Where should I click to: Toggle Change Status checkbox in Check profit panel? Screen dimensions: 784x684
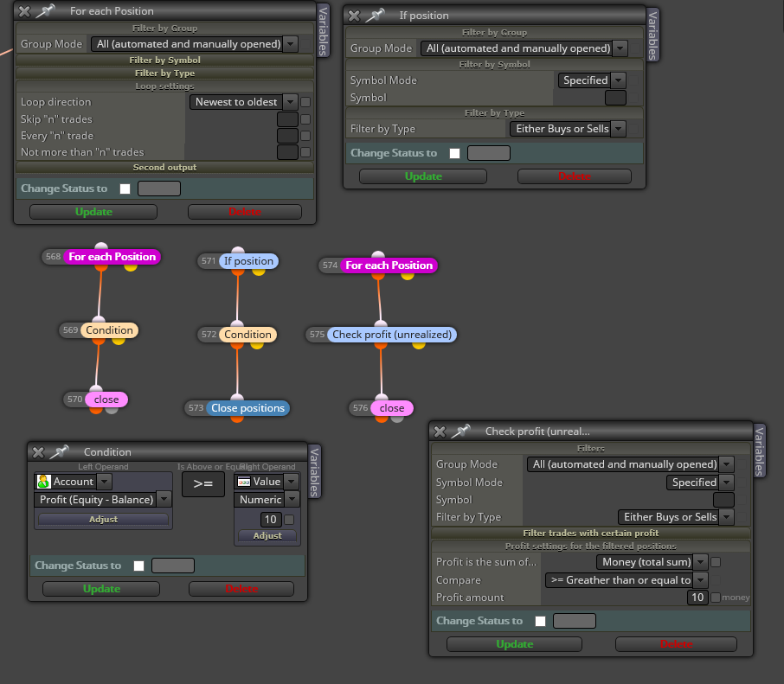541,621
